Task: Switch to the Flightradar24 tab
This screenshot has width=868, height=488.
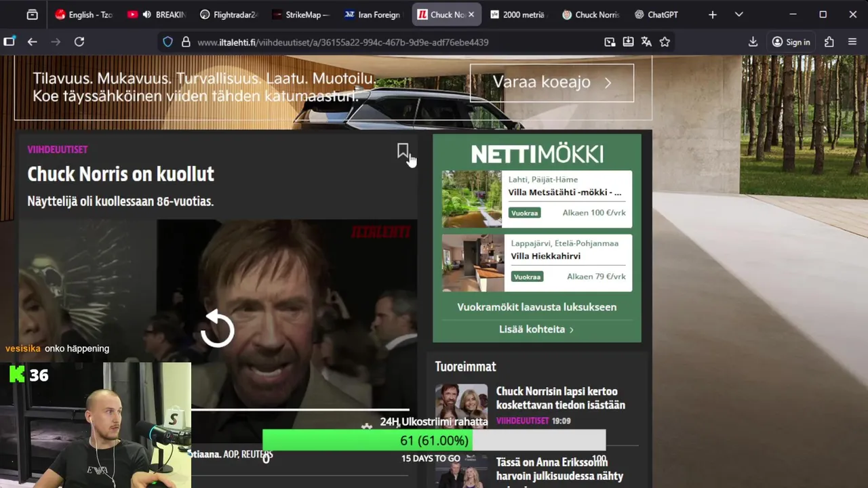Action: pos(229,14)
